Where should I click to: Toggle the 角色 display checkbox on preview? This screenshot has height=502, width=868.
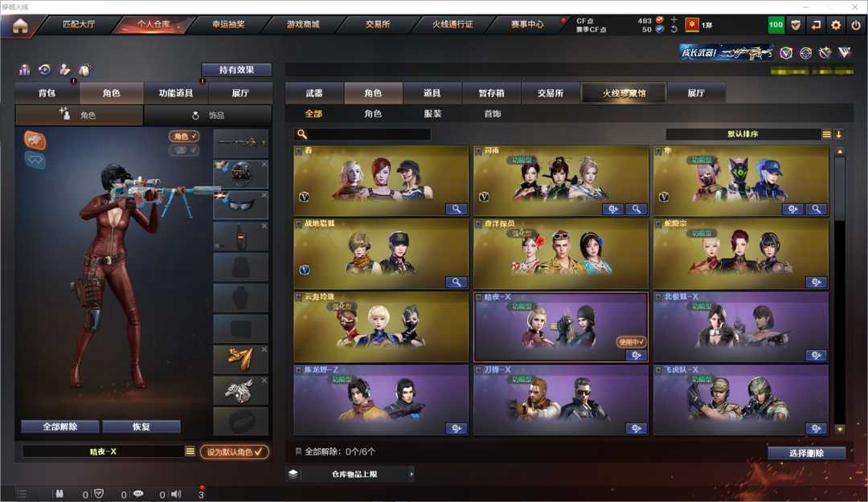pyautogui.click(x=184, y=137)
